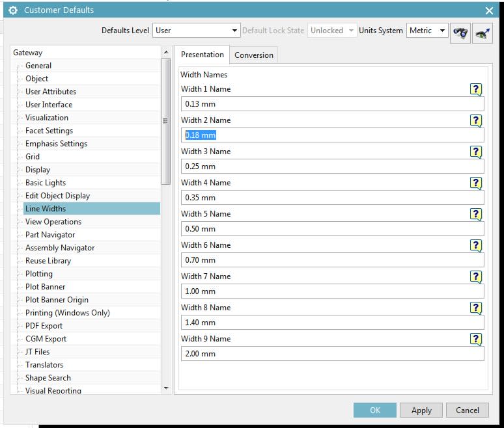The image size is (504, 428).
Task: Click the Width 8 Name field
Action: coord(332,323)
